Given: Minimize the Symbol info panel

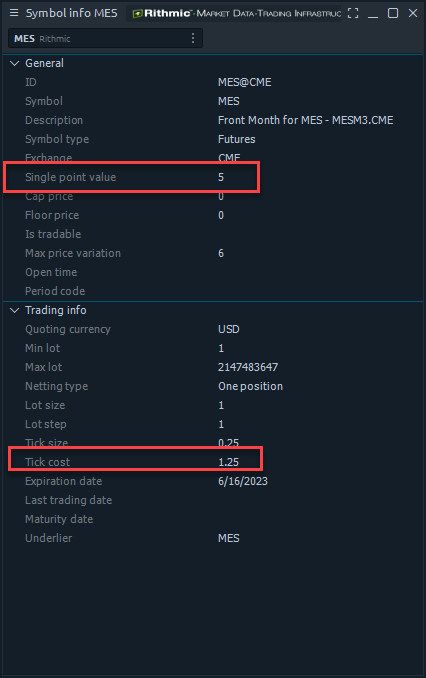Looking at the screenshot, I should point(373,13).
